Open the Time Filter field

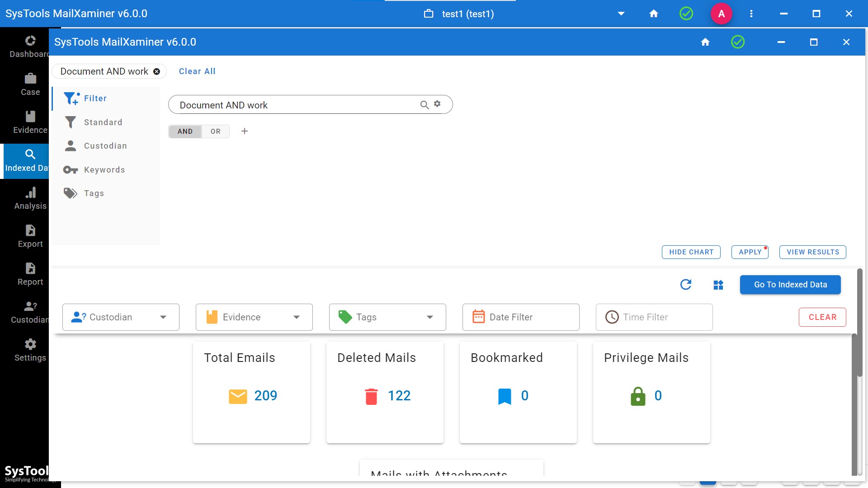click(654, 317)
